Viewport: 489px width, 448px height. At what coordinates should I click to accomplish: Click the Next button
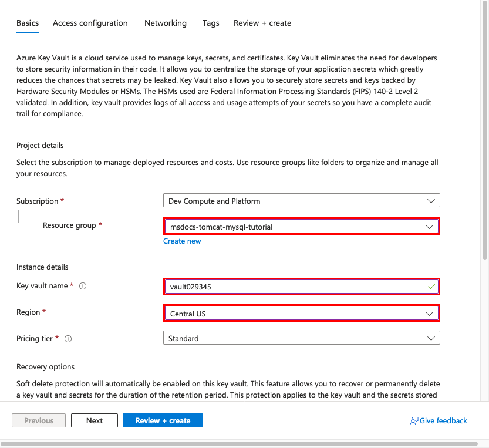click(x=94, y=420)
